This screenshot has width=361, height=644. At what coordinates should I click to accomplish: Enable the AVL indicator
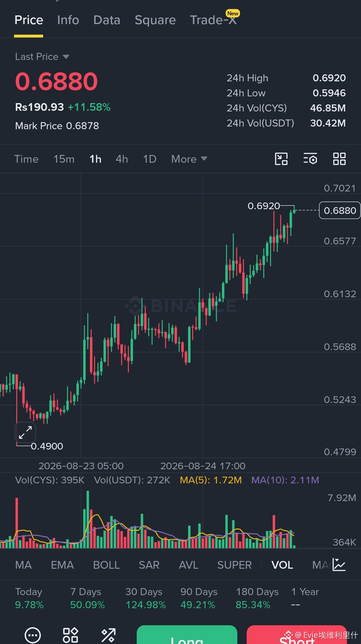pyautogui.click(x=189, y=565)
